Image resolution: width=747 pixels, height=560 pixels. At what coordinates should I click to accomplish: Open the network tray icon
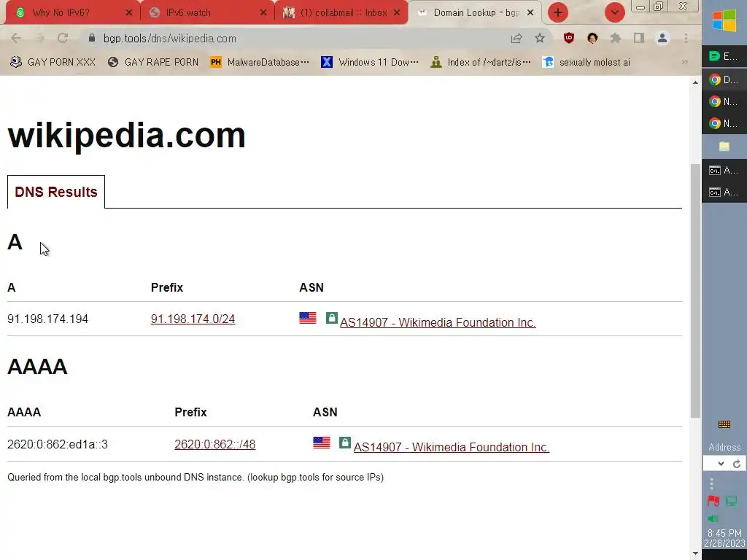(x=731, y=501)
